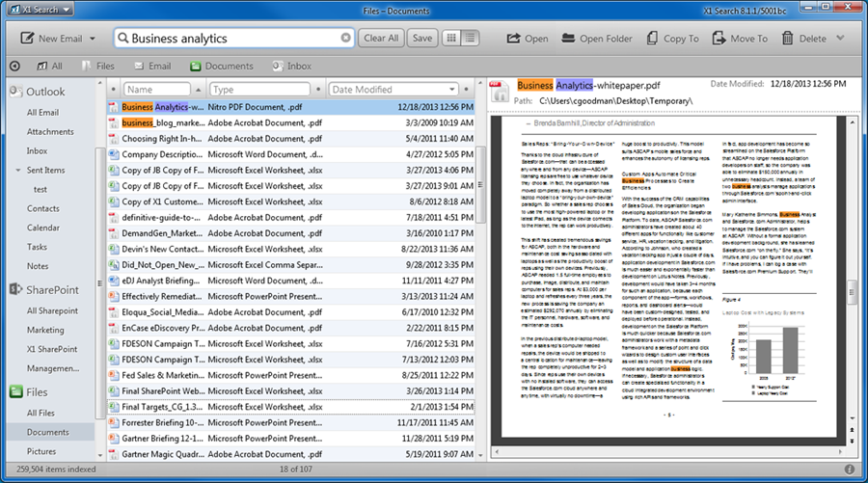
Task: Open Attachments in sidebar
Action: (50, 132)
